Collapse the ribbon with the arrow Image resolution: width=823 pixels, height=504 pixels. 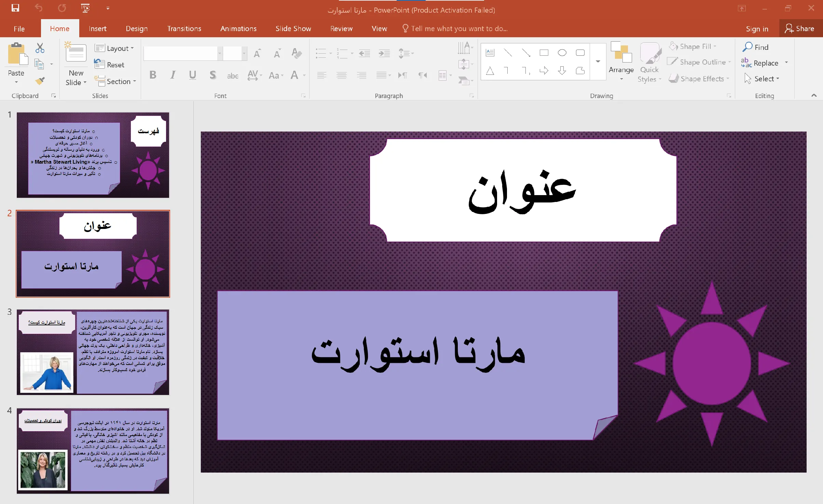(x=814, y=96)
